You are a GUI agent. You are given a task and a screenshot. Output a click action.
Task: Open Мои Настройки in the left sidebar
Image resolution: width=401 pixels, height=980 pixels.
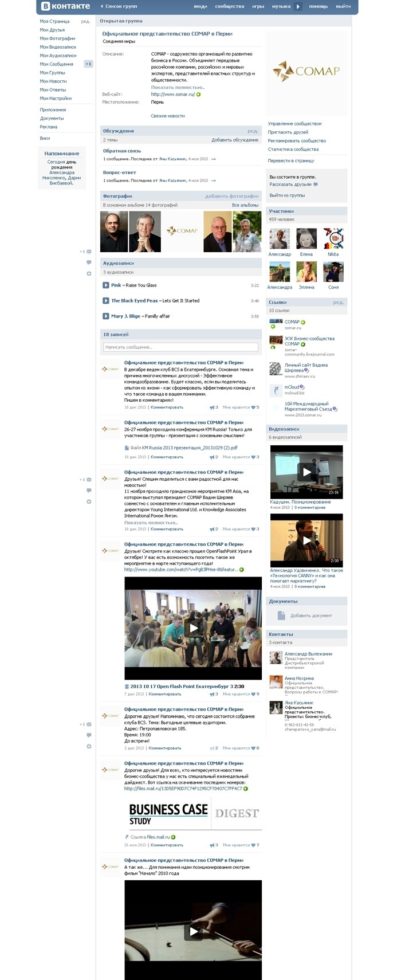point(56,99)
